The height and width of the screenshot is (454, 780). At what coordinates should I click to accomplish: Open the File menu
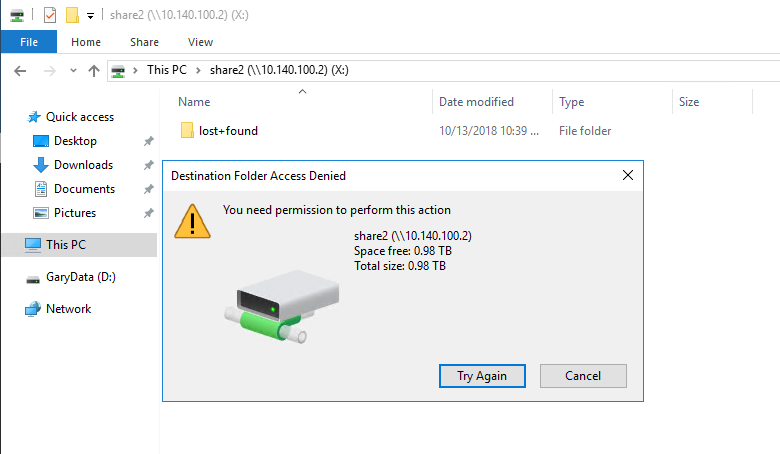click(x=29, y=42)
